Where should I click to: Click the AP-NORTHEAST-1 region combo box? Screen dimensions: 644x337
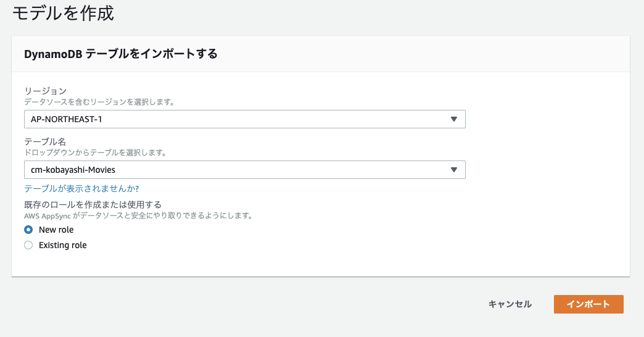tap(245, 119)
